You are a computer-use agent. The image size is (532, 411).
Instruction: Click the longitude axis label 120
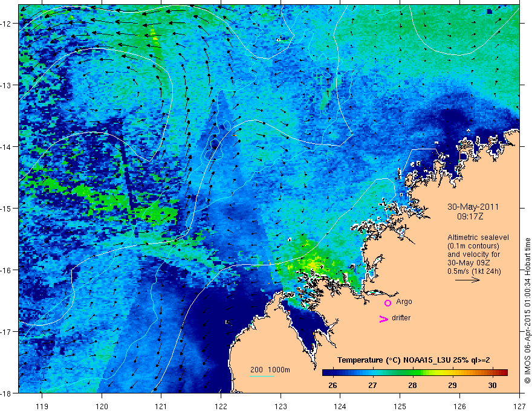point(102,406)
